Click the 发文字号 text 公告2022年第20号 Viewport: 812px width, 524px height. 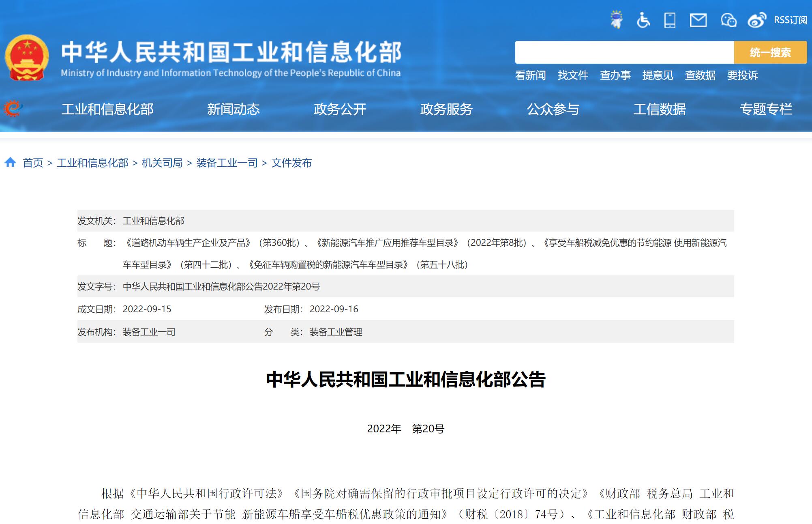(x=283, y=287)
